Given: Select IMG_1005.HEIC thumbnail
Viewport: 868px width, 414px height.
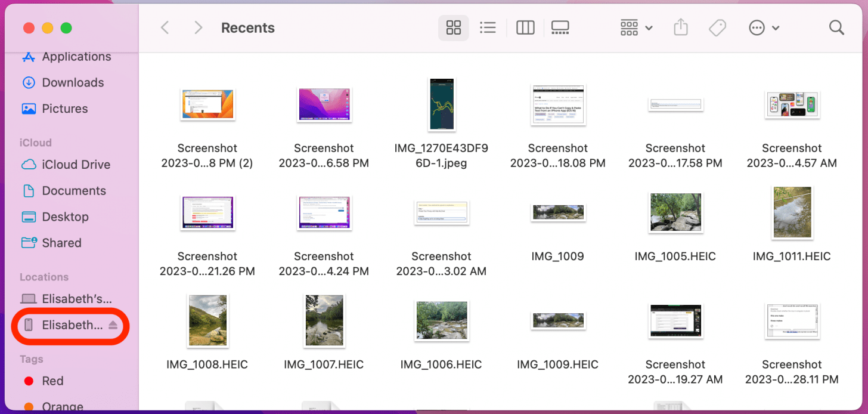Looking at the screenshot, I should click(x=675, y=213).
